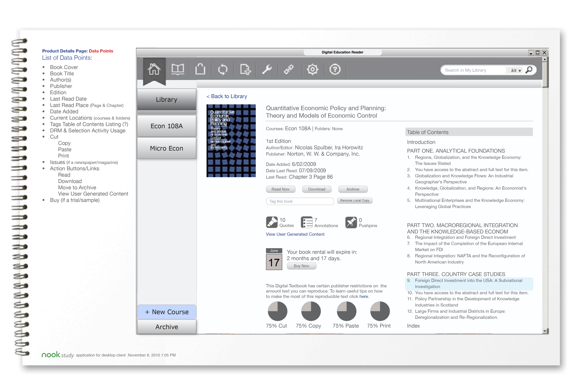Click the Read Now button

coord(281,189)
